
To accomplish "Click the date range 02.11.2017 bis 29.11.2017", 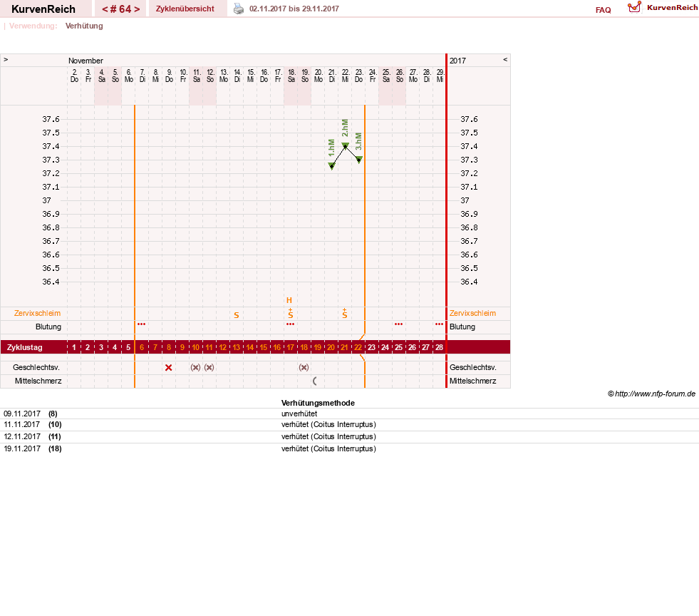I will [x=294, y=9].
